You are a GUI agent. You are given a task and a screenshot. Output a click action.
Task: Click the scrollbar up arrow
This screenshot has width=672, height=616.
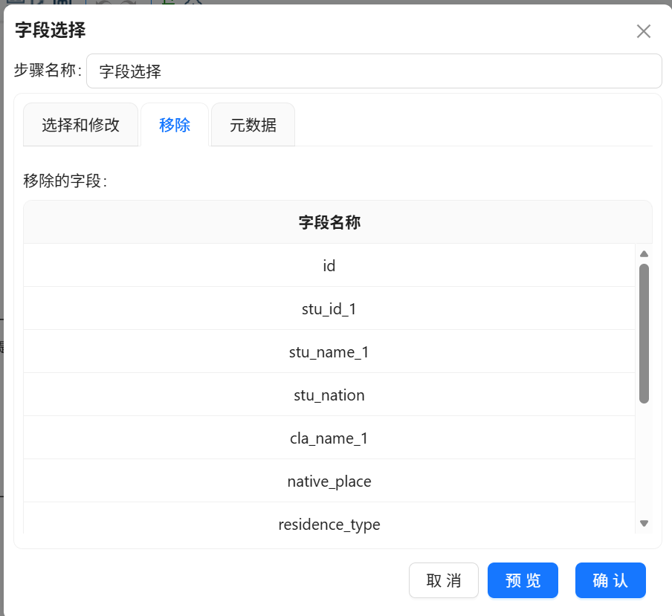click(x=644, y=254)
